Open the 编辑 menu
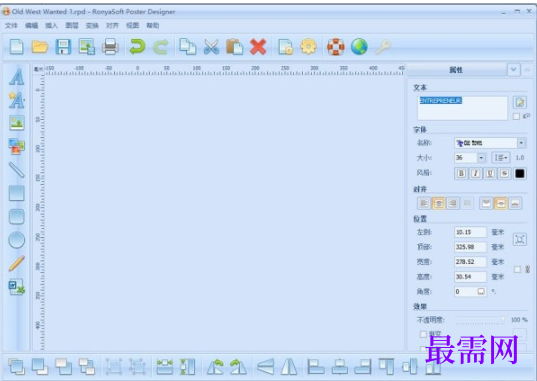537x381 pixels. tap(32, 25)
